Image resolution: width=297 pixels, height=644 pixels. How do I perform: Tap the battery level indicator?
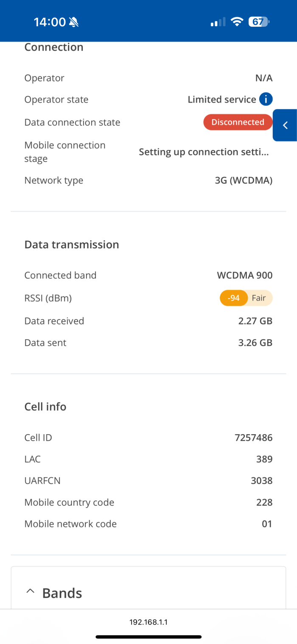258,22
